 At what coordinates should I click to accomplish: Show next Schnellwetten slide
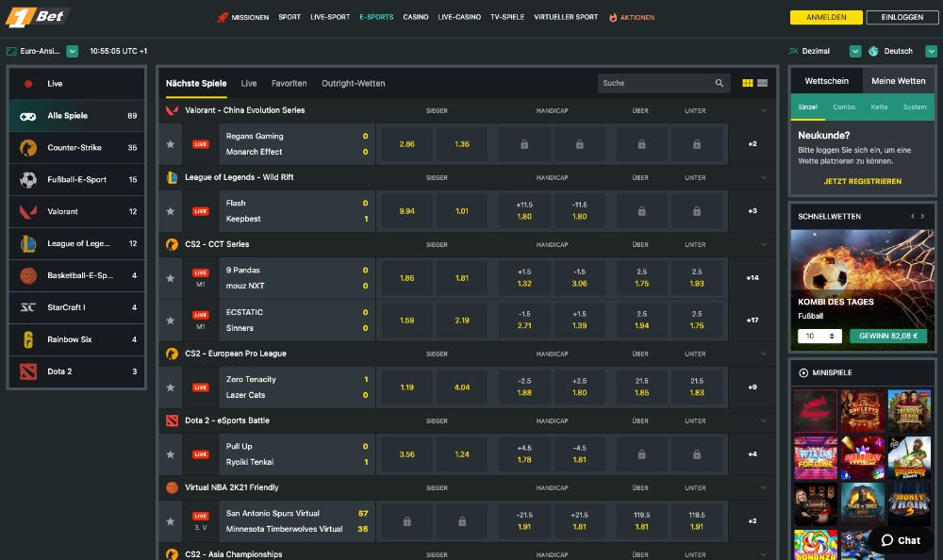click(922, 216)
